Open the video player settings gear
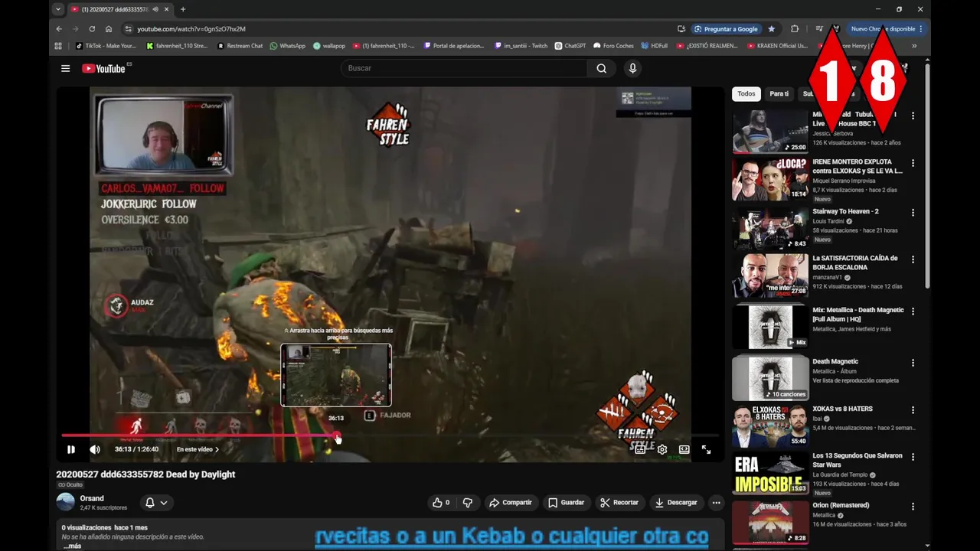Screen dimensions: 980x551 pyautogui.click(x=662, y=449)
